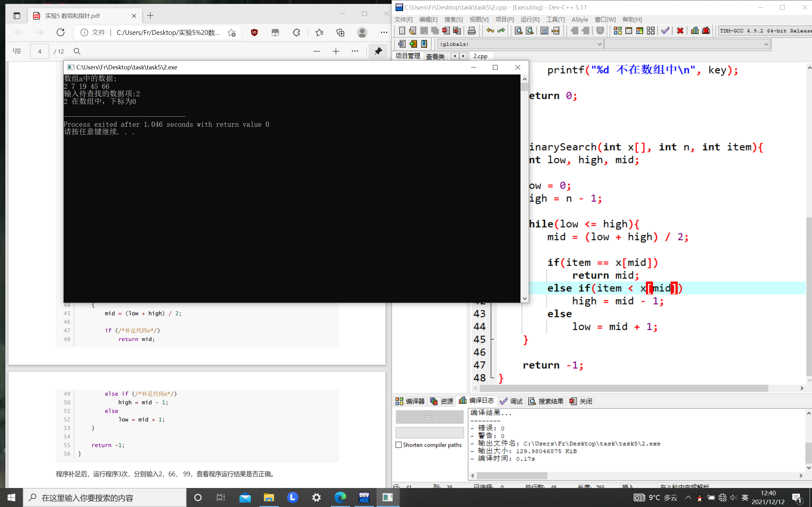Click the console window vertical scrollbar

click(x=524, y=188)
